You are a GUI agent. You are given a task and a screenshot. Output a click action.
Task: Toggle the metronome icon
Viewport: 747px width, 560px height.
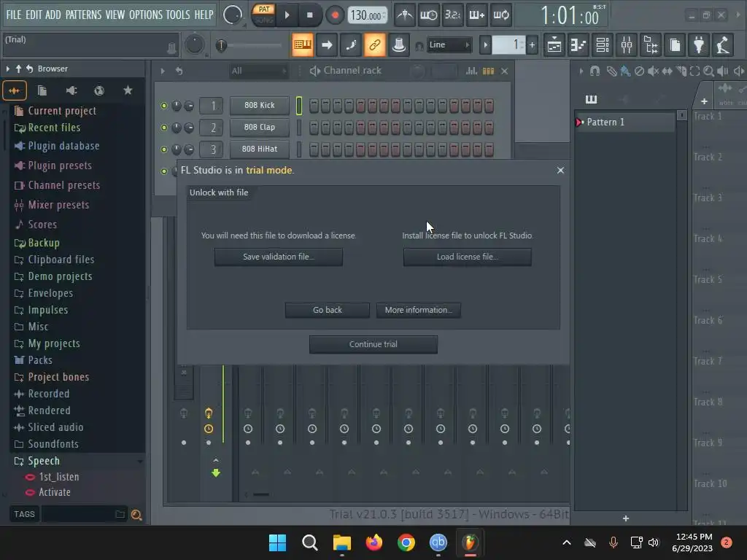[x=405, y=15]
